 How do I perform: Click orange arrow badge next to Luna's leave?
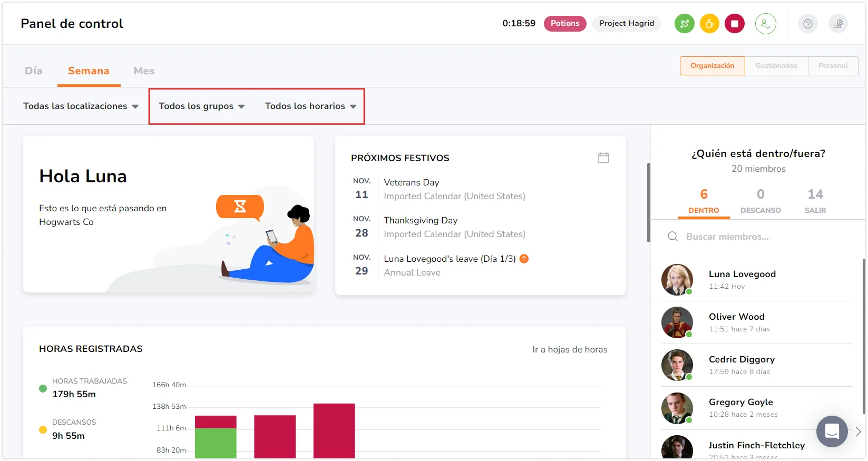click(x=524, y=259)
